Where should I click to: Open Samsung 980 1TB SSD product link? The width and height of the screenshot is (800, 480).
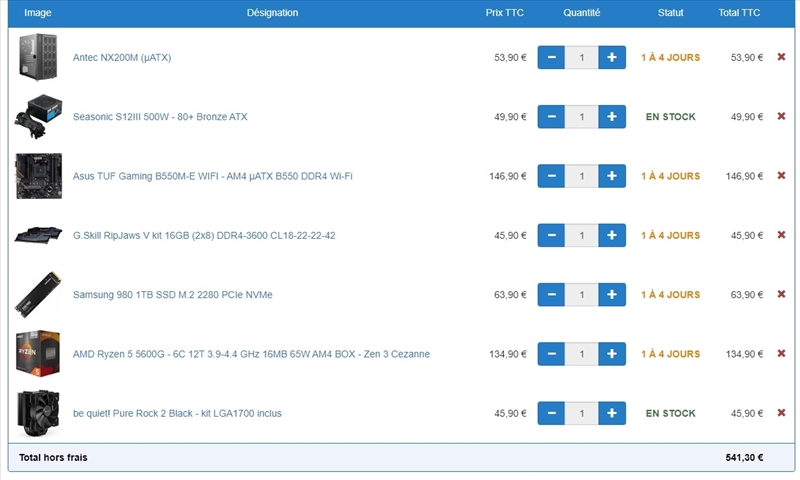172,294
